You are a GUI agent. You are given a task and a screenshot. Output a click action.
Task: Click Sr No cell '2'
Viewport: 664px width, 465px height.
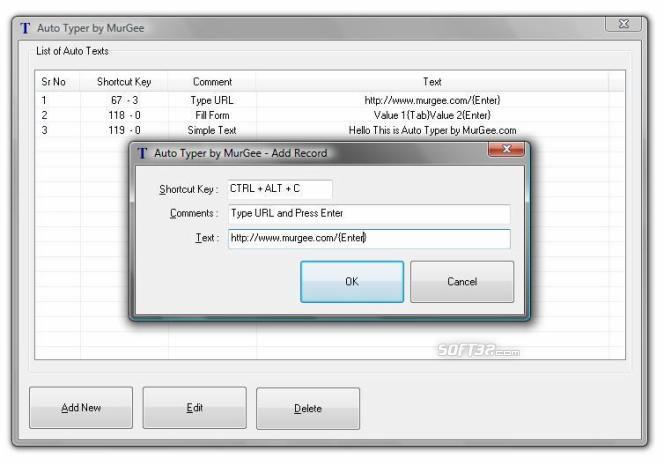44,115
